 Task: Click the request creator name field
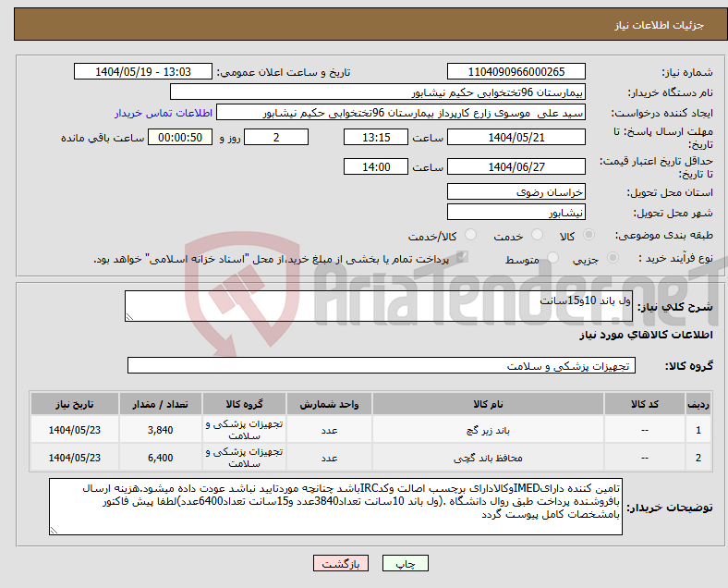pyautogui.click(x=401, y=113)
